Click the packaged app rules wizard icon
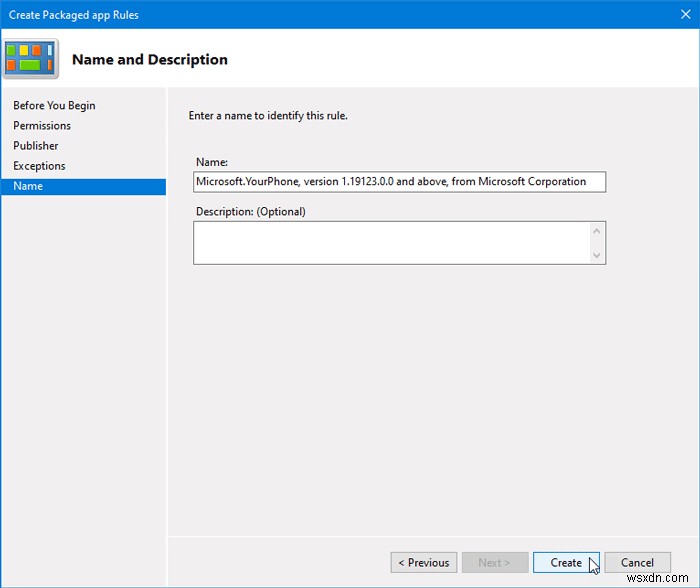 click(x=31, y=60)
